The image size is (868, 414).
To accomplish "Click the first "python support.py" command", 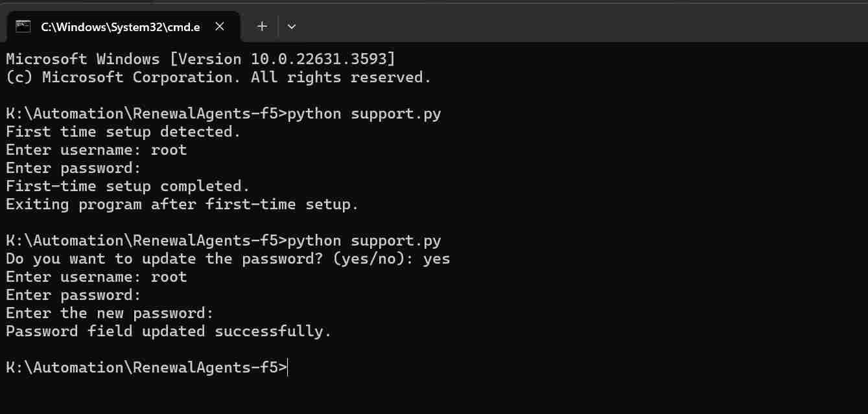I will [364, 113].
